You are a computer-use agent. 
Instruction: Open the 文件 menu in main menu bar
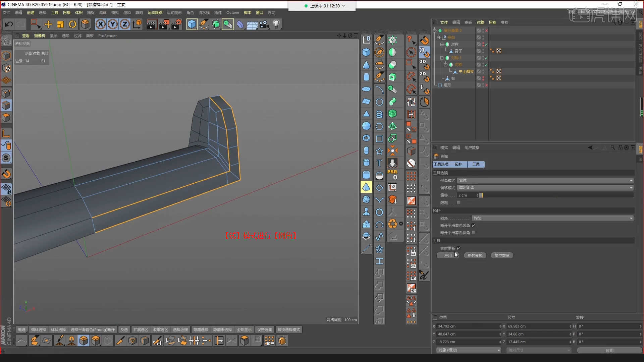click(x=6, y=13)
